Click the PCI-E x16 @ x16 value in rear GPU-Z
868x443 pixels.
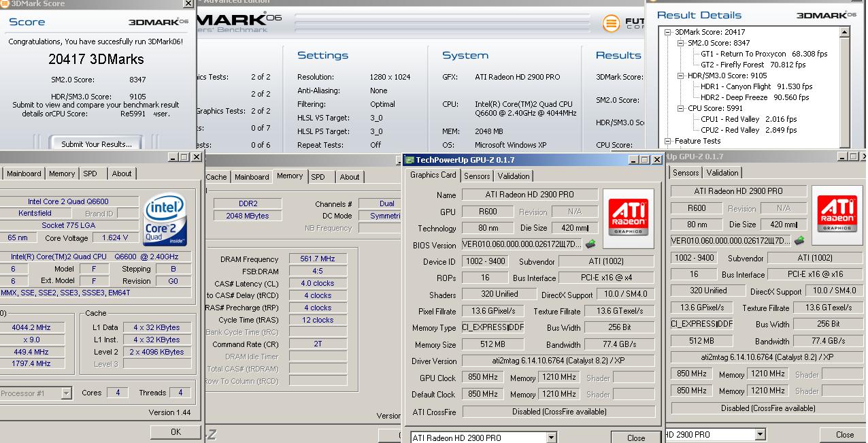click(x=815, y=274)
